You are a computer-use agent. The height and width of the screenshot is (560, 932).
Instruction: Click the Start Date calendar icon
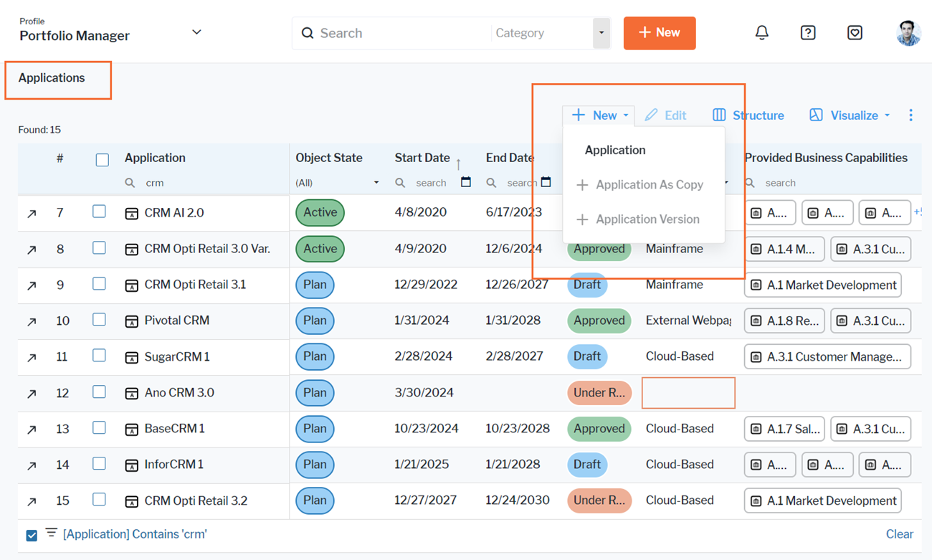[x=466, y=182]
